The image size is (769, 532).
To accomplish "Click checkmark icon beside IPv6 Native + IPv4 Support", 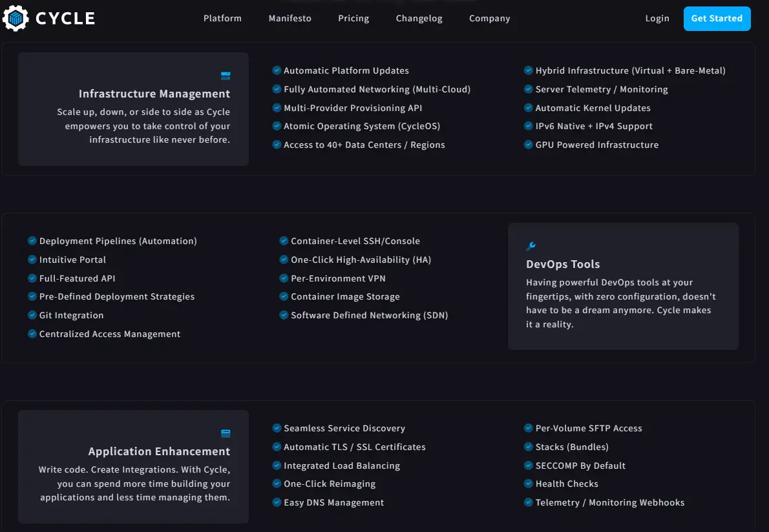I will (x=528, y=126).
